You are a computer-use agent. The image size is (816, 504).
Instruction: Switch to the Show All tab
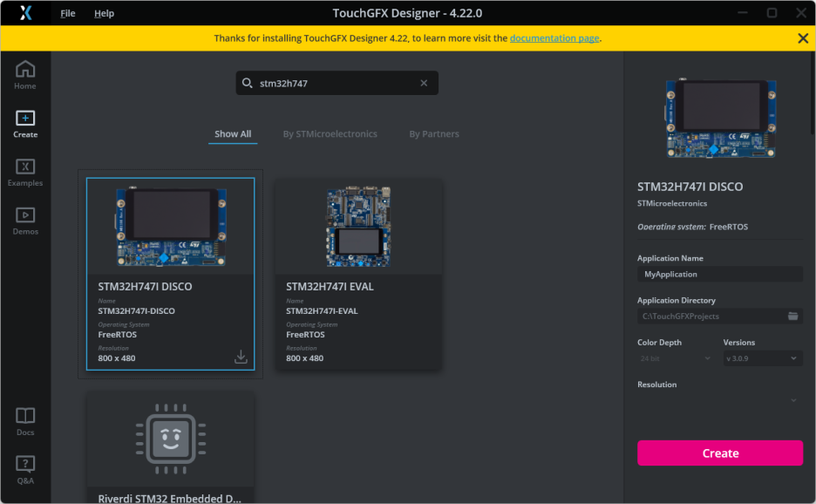(x=233, y=134)
